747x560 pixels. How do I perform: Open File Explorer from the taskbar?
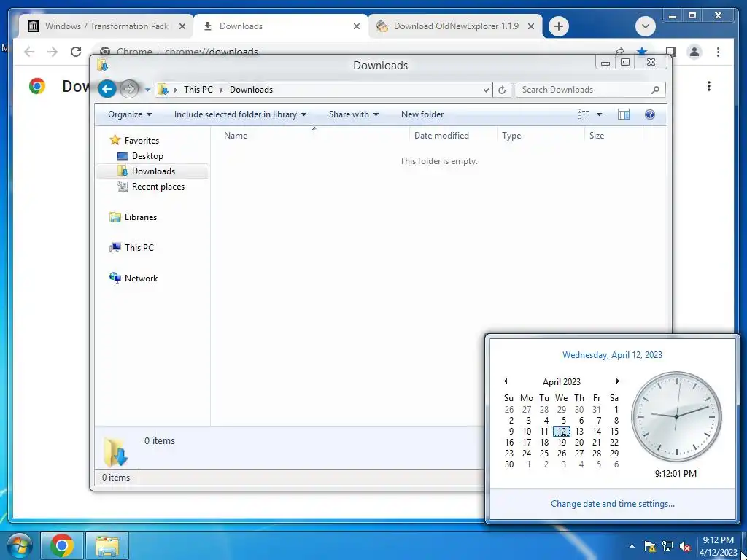tap(107, 545)
